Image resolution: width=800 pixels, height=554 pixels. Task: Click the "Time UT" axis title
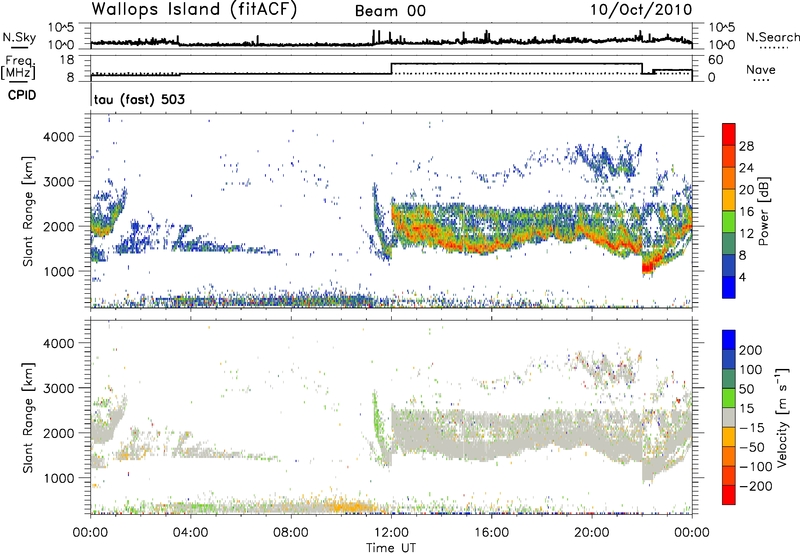click(391, 548)
